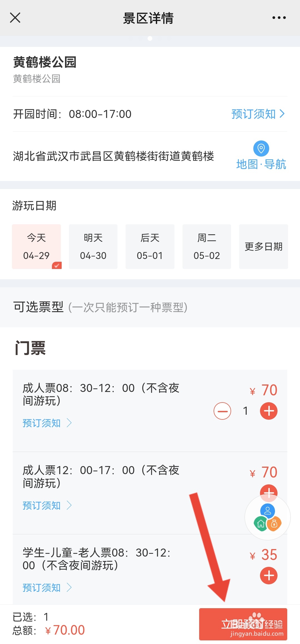Expand 预订须知 next to opening hours
Viewport: 300px width, 644px height.
pos(258,114)
